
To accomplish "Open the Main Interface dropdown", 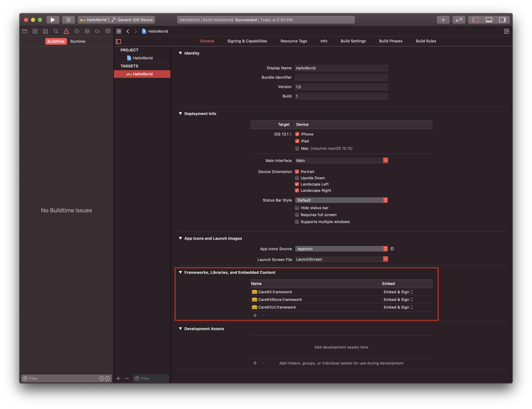I will 385,160.
